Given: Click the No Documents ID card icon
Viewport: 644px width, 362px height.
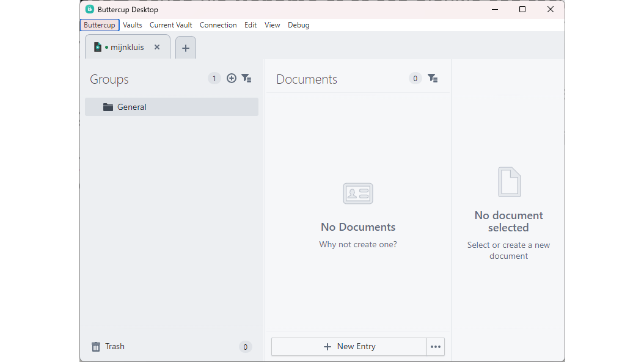Looking at the screenshot, I should (358, 194).
